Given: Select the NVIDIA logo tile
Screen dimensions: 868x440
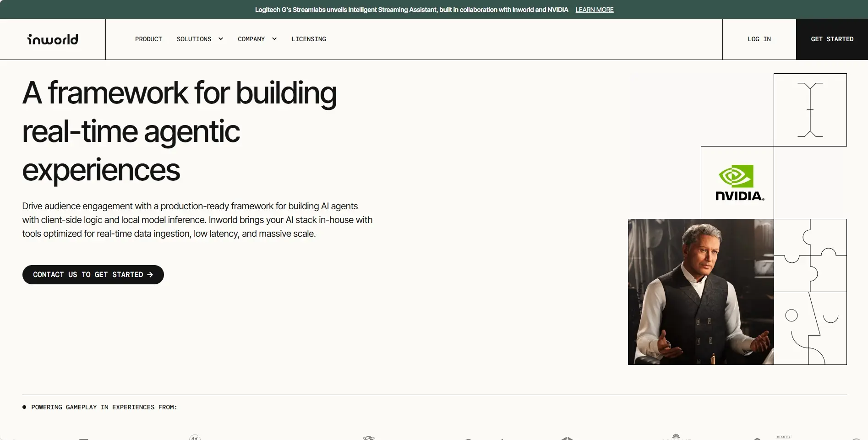Looking at the screenshot, I should (737, 183).
